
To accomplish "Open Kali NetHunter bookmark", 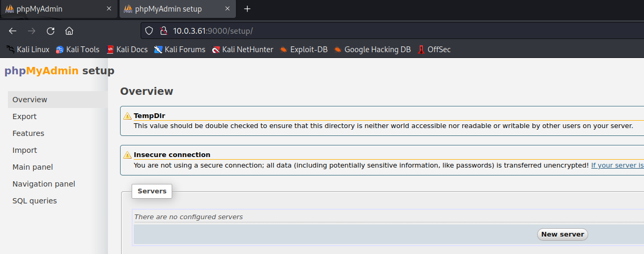I will point(242,50).
